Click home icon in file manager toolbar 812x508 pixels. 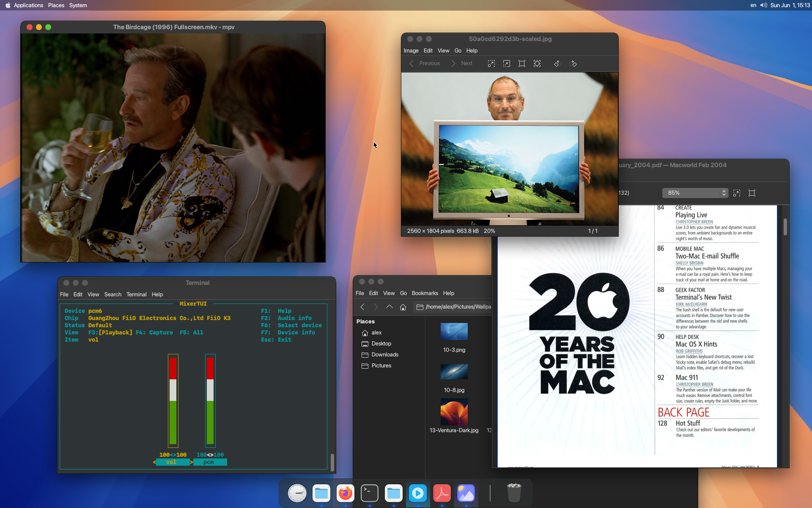coord(403,307)
